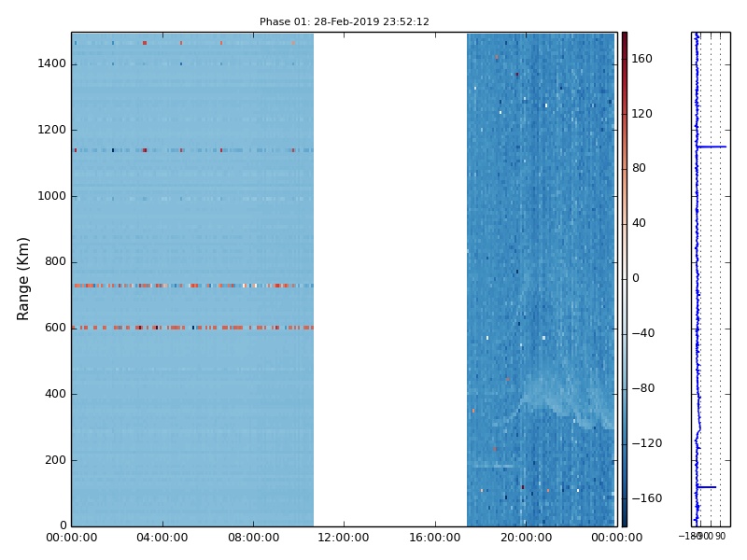
Task: Click the 08:00:00 time axis label
Action: 253,538
